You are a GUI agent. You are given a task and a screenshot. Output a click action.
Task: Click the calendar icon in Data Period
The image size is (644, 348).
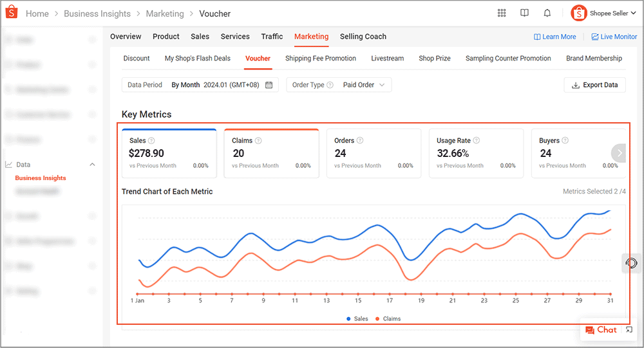click(x=269, y=85)
